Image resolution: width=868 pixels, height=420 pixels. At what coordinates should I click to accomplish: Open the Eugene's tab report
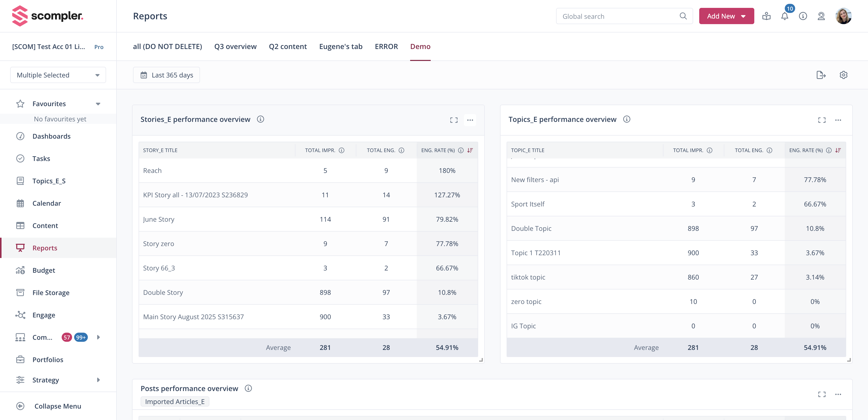pos(341,46)
